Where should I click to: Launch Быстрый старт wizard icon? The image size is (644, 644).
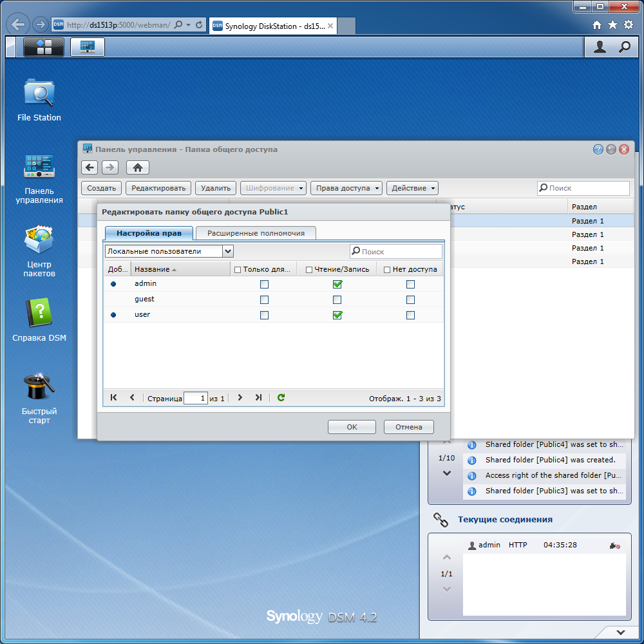pos(39,398)
